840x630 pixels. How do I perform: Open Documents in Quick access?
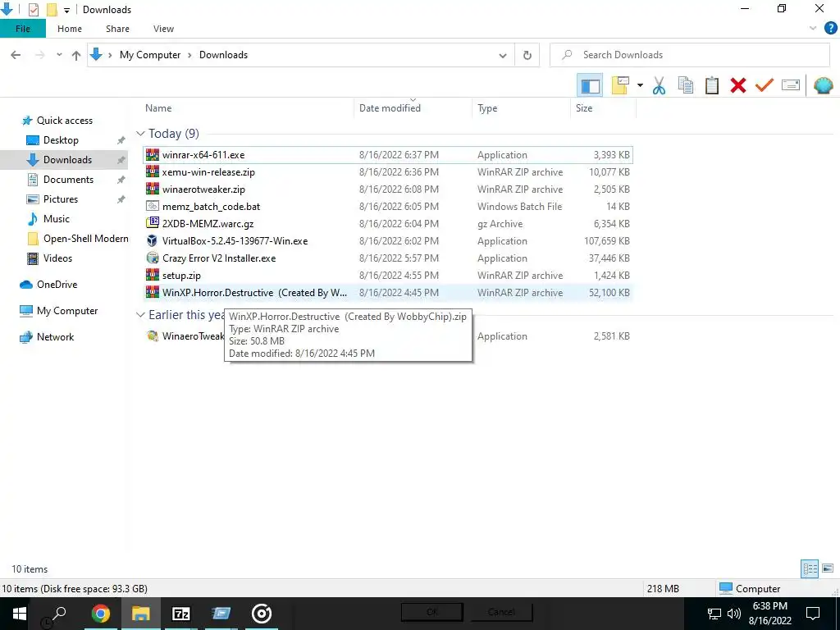[x=68, y=180]
